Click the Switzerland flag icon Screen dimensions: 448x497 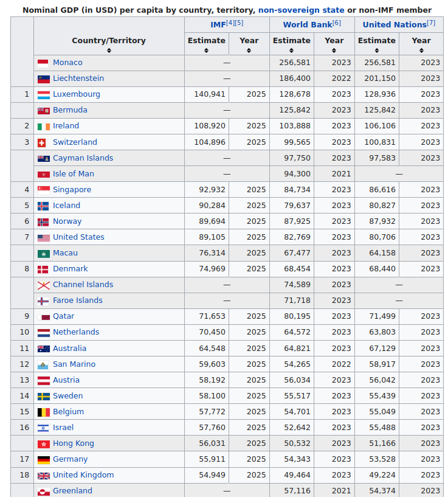41,142
